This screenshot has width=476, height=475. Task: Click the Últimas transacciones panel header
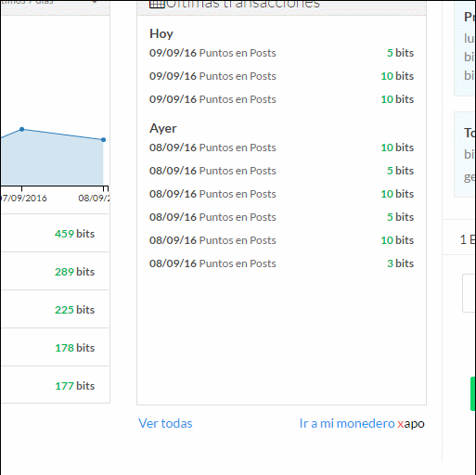point(281,6)
